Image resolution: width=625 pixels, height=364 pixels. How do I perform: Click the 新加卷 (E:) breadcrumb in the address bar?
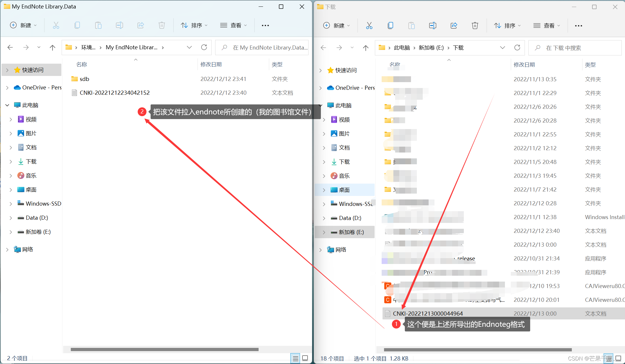click(431, 48)
